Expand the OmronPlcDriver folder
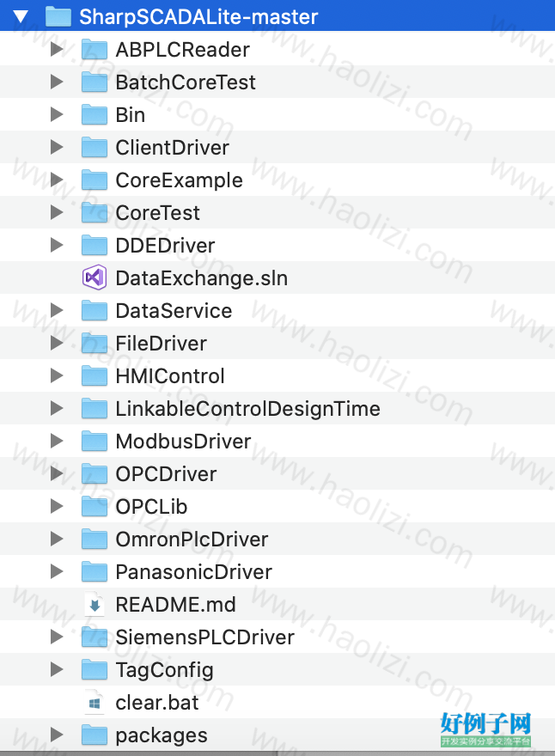 coord(57,539)
